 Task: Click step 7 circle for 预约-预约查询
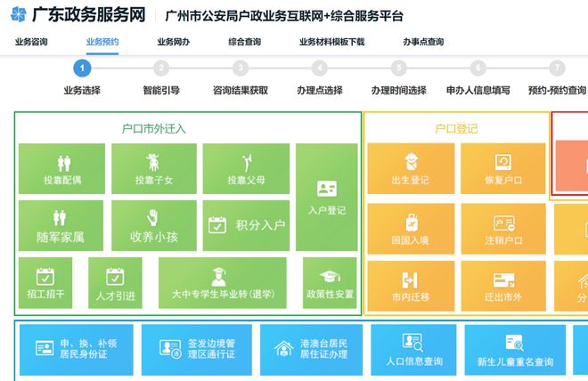[557, 69]
